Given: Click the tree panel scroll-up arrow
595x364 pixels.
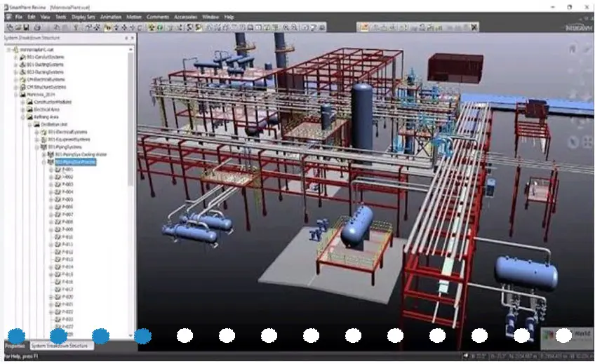Looking at the screenshot, I should coord(131,49).
